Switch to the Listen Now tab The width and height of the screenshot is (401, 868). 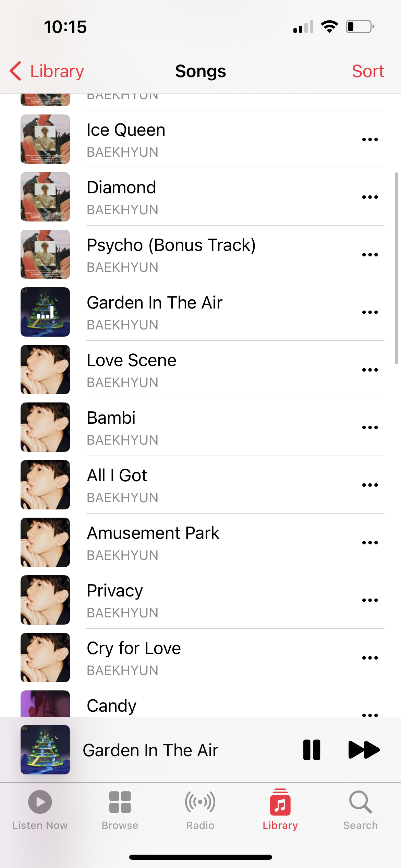pyautogui.click(x=40, y=810)
